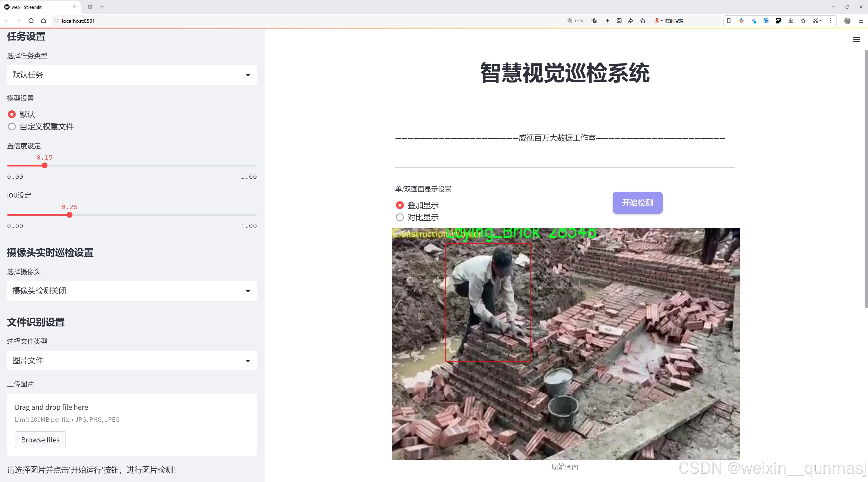This screenshot has width=868, height=482.
Task: Open the 摄像头检测关闭 camera dropdown
Action: (x=132, y=291)
